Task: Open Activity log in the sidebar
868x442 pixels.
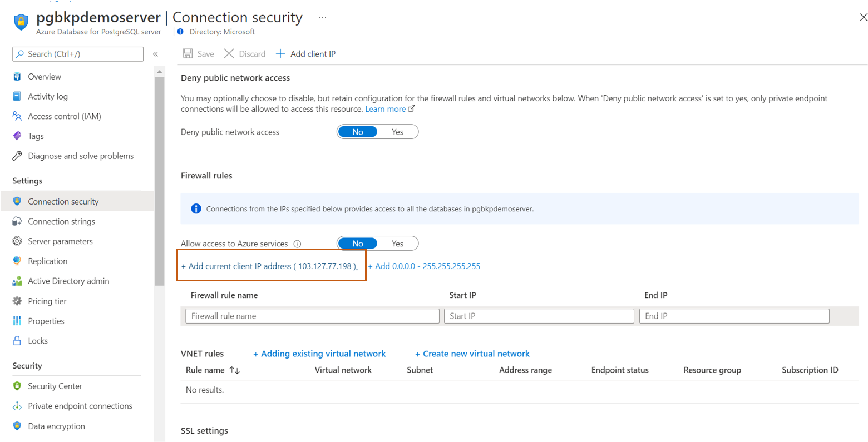Action: click(x=48, y=96)
